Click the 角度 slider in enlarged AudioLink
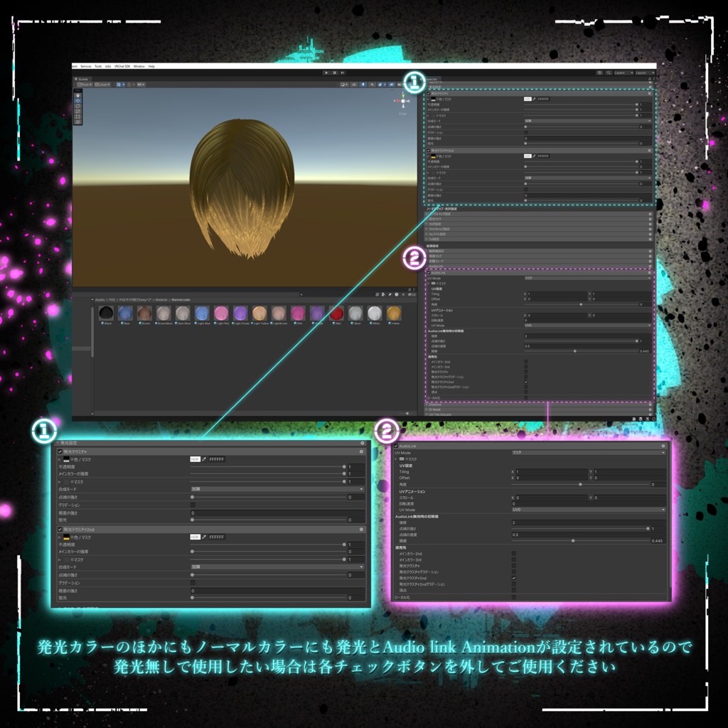728x728 pixels. pyautogui.click(x=580, y=484)
